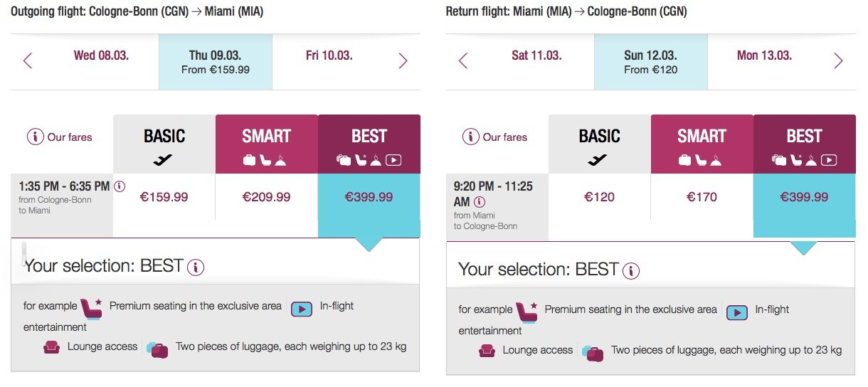Click info icon after outgoing Your selection: BEST
Screen dimensions: 868x387
(196, 267)
